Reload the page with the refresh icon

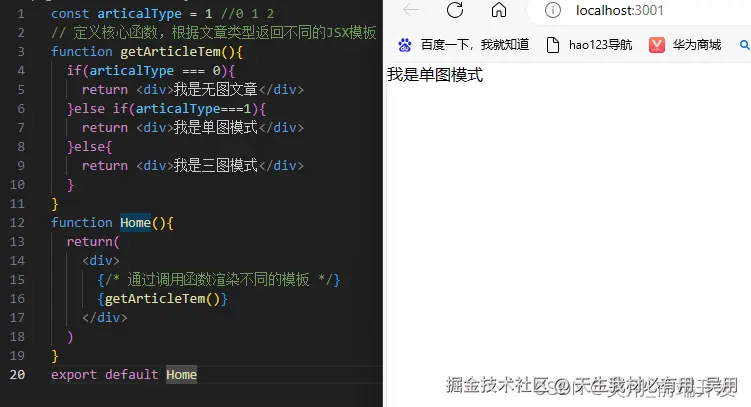point(455,10)
